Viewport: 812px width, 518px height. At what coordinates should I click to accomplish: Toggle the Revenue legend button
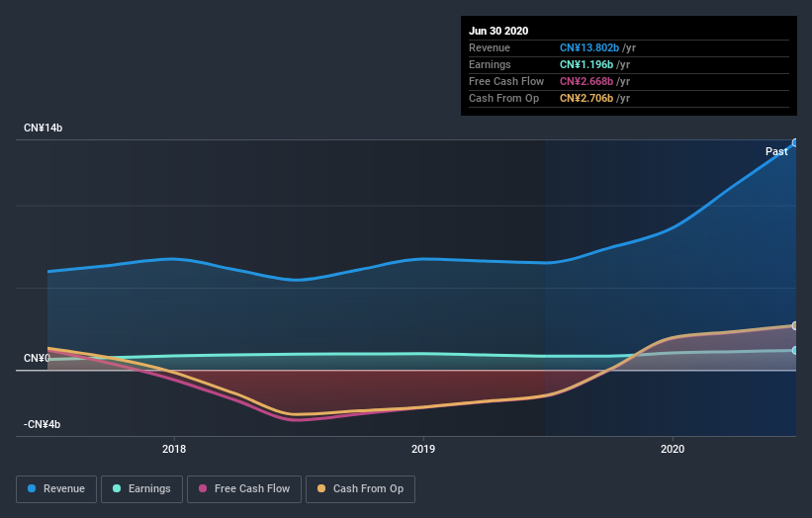coord(56,489)
